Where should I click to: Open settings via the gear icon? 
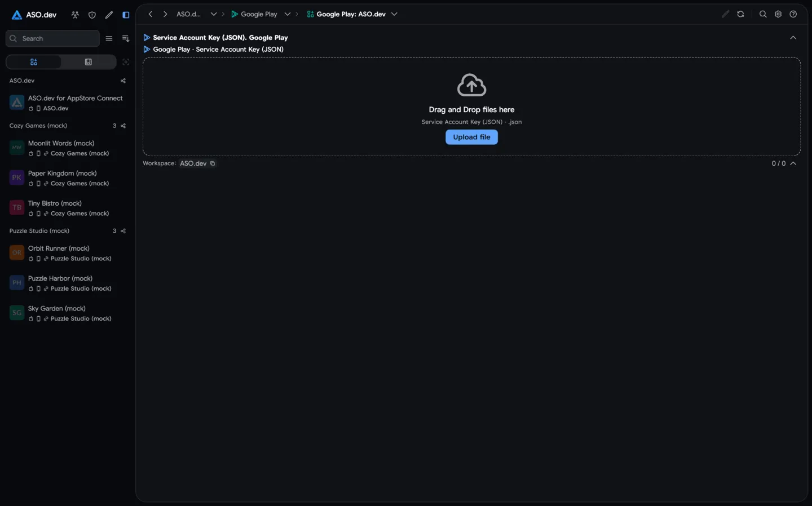click(x=778, y=14)
